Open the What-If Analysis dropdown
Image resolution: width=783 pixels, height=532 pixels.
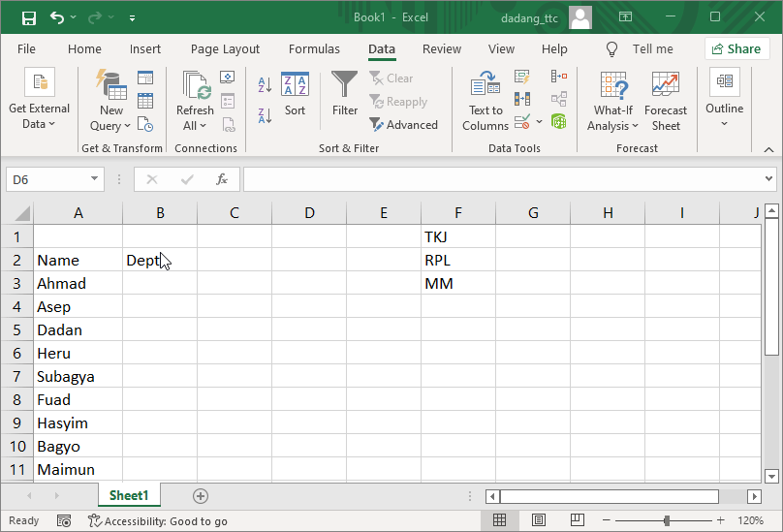[613, 102]
